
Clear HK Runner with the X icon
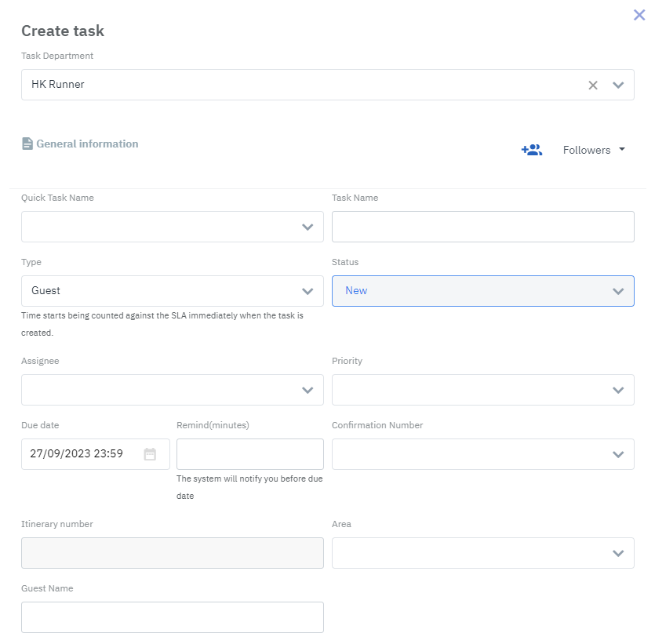593,85
